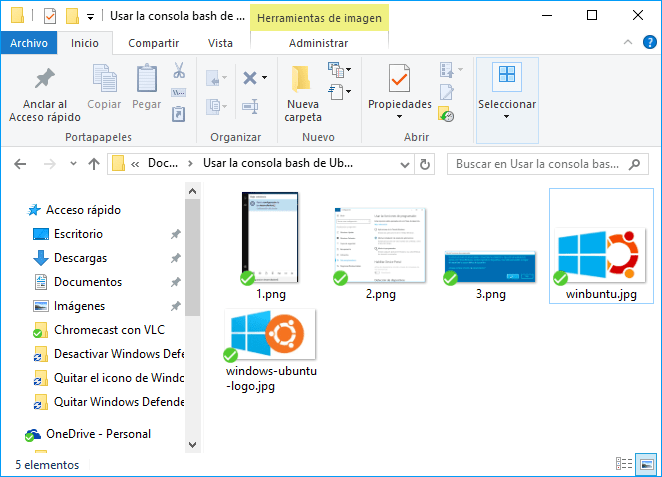Open OneDrive - Personal in navigation pane

click(x=98, y=434)
